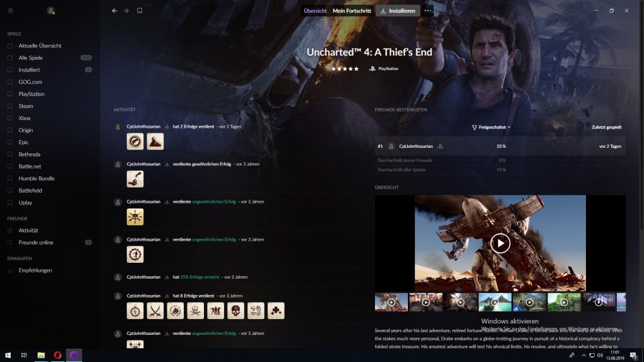Open first achievement icon from 2 days ago
The width and height of the screenshot is (644, 362).
[135, 142]
